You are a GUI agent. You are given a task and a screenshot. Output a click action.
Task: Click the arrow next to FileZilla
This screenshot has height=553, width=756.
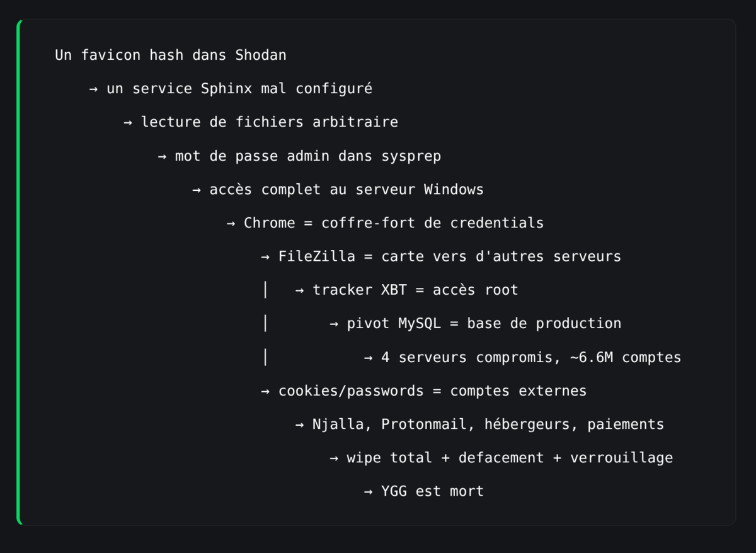(265, 257)
